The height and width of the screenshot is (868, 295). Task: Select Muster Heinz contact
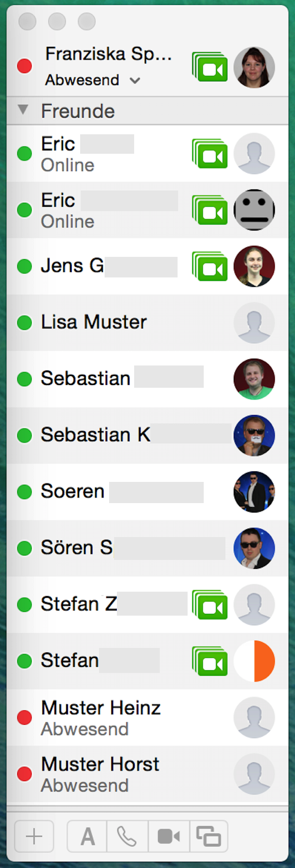(147, 717)
